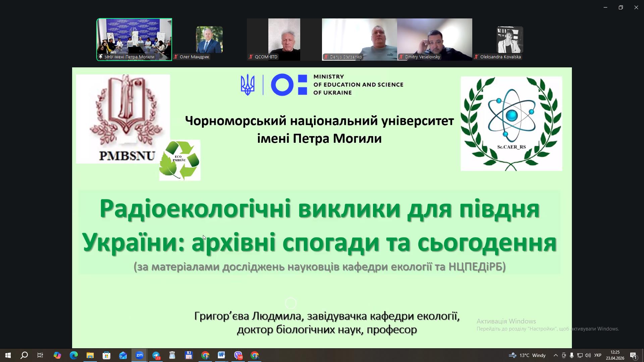The image size is (644, 362).
Task: Select Олег Мандрик participant tile
Action: (209, 40)
